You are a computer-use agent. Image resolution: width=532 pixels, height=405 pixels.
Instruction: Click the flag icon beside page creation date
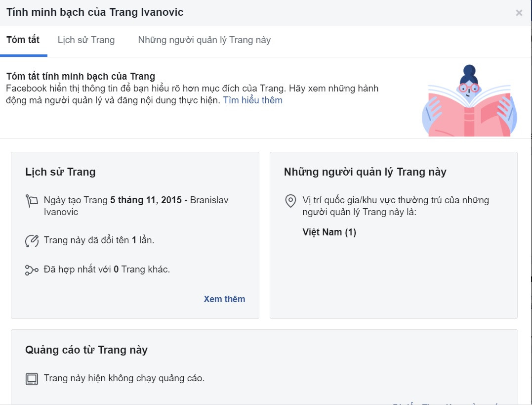coord(32,200)
